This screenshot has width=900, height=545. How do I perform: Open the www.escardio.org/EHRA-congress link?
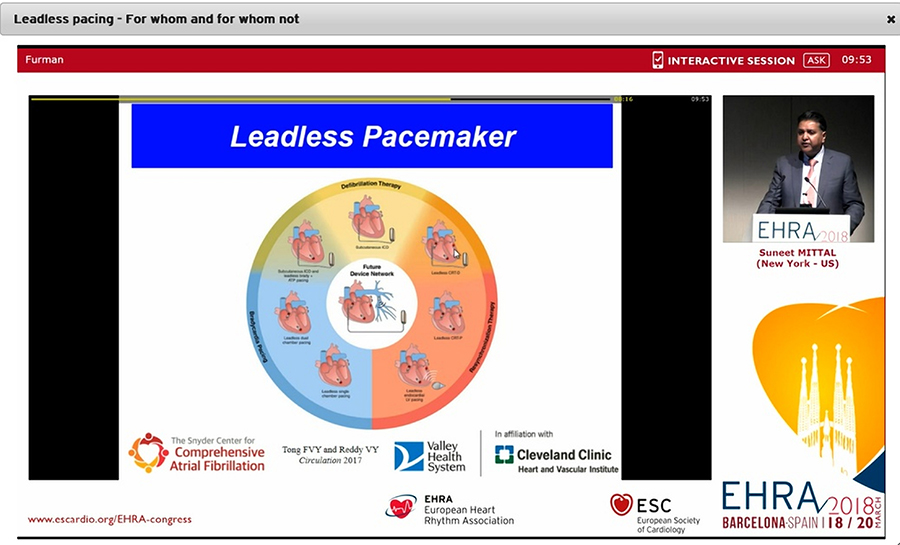click(110, 519)
